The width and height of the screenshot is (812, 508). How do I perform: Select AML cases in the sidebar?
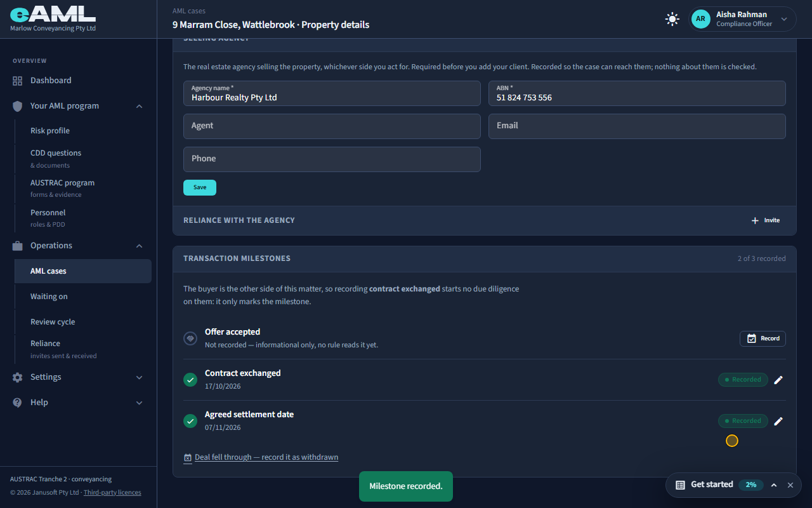[83, 271]
